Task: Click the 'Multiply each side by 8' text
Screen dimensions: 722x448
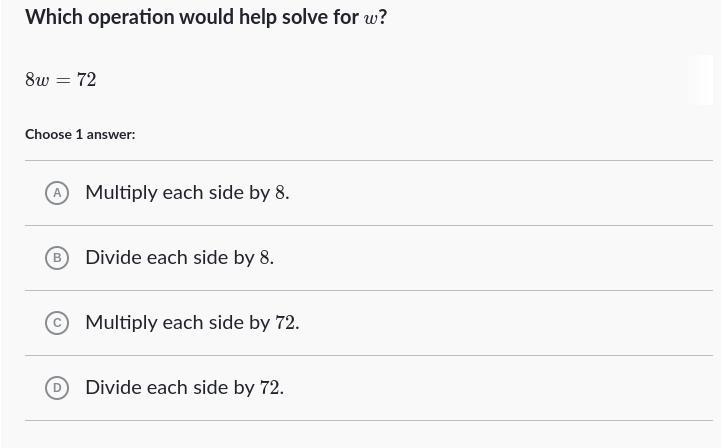Action: (187, 193)
